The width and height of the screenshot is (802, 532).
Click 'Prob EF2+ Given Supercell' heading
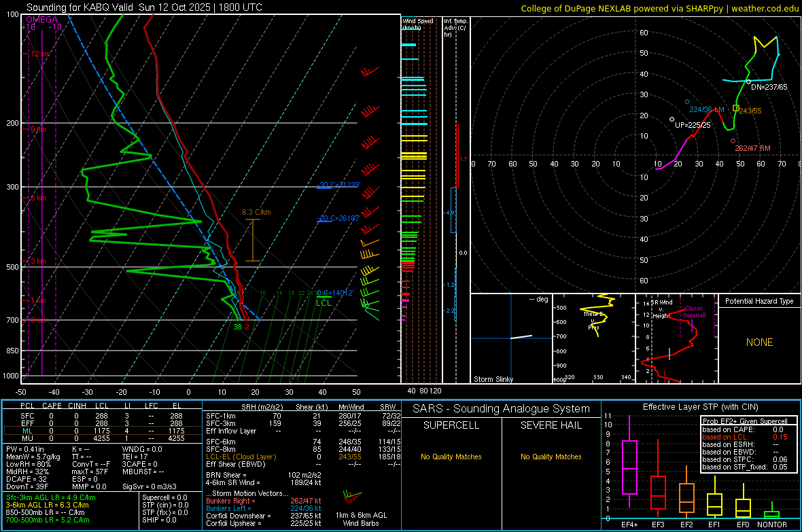pos(745,421)
